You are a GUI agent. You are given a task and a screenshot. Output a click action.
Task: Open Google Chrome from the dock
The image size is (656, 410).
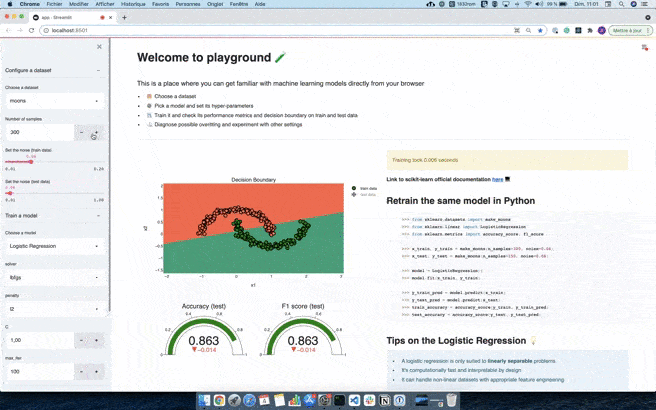219,400
